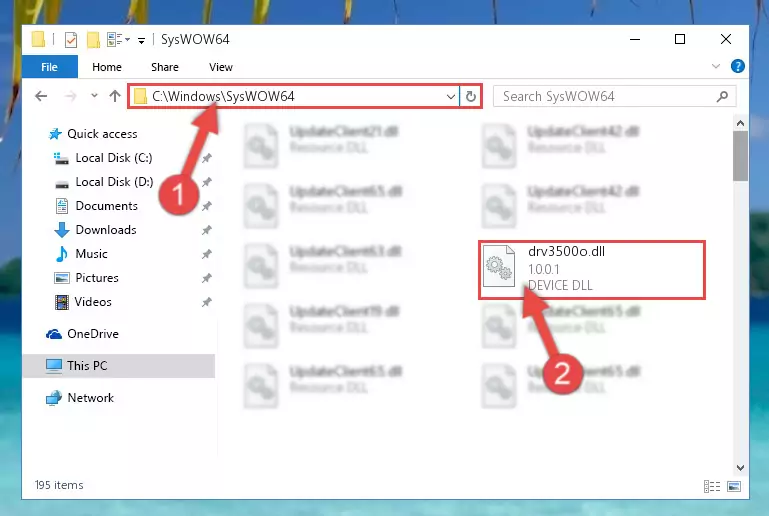This screenshot has height=516, width=769.
Task: Expand the address bar history dropdown
Action: (451, 97)
